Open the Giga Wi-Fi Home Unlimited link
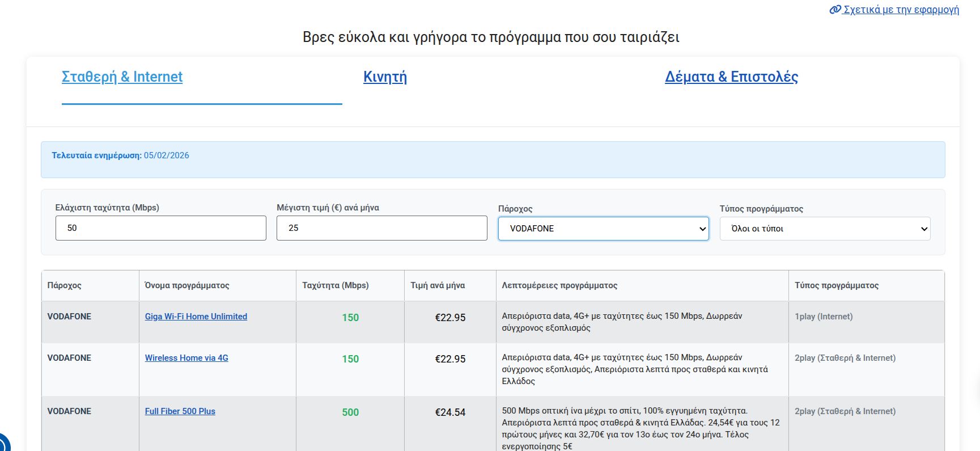 pyautogui.click(x=196, y=317)
